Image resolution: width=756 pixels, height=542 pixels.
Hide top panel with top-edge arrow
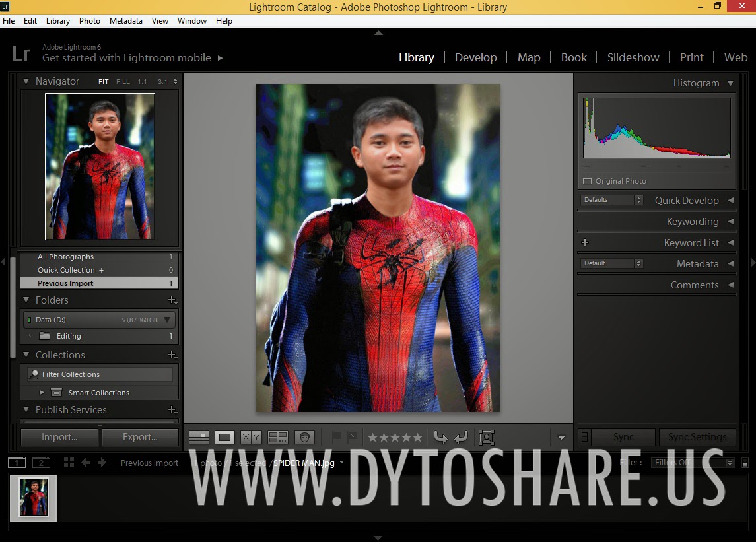pos(378,33)
